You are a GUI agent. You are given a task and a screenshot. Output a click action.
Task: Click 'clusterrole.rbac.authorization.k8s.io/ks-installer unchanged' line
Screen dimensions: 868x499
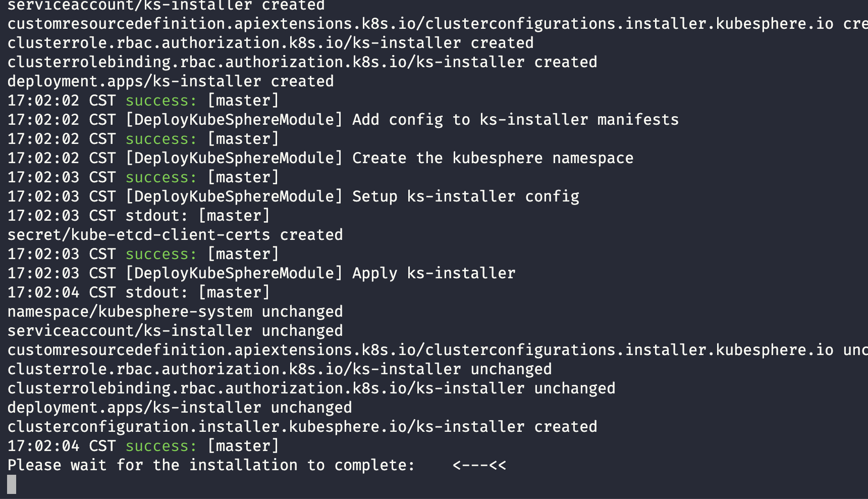coord(280,369)
